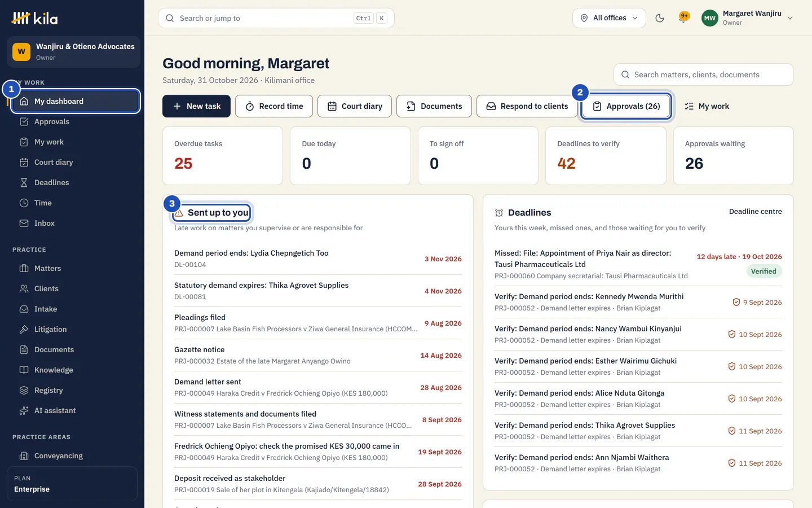This screenshot has width=812, height=508.
Task: Open Court diary from the quick actions
Action: 355,106
